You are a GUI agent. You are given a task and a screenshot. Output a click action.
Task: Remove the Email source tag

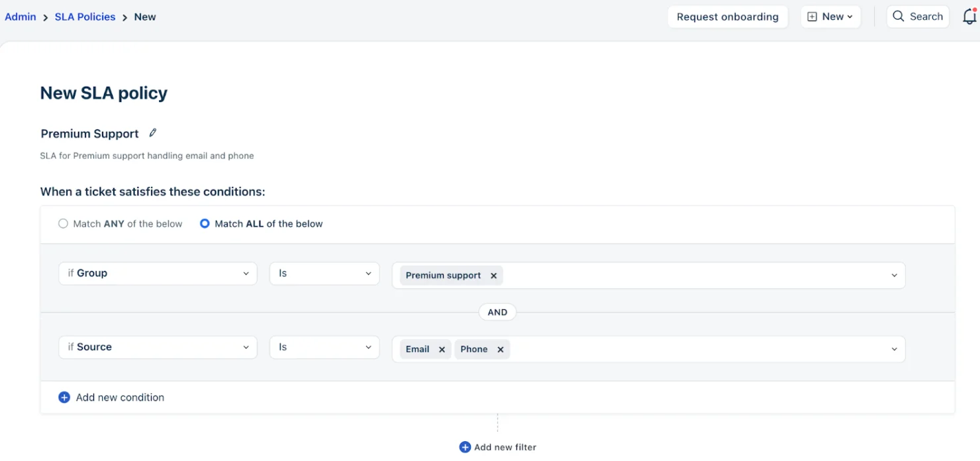pos(442,349)
